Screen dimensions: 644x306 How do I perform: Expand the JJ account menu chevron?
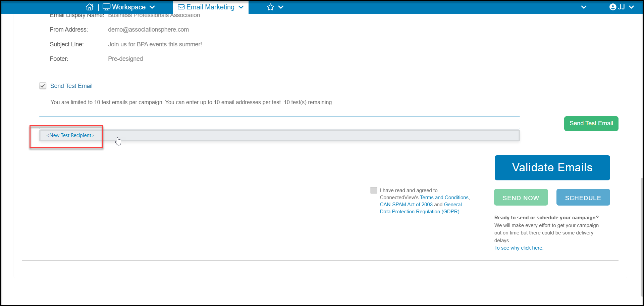click(x=631, y=7)
